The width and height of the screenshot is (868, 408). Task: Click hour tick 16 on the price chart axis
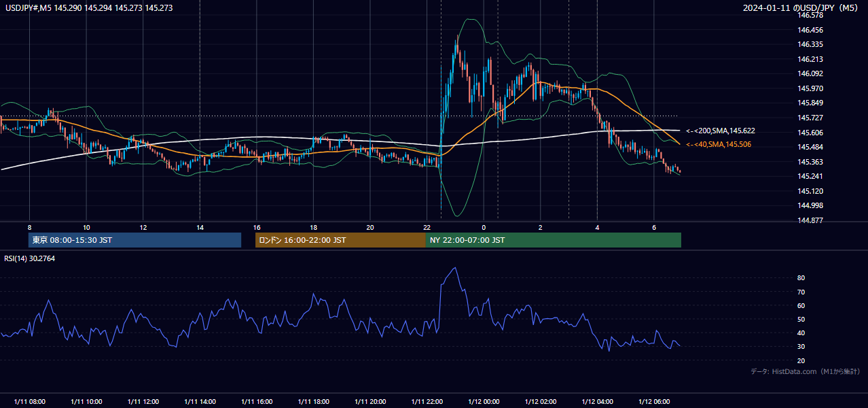click(x=257, y=227)
